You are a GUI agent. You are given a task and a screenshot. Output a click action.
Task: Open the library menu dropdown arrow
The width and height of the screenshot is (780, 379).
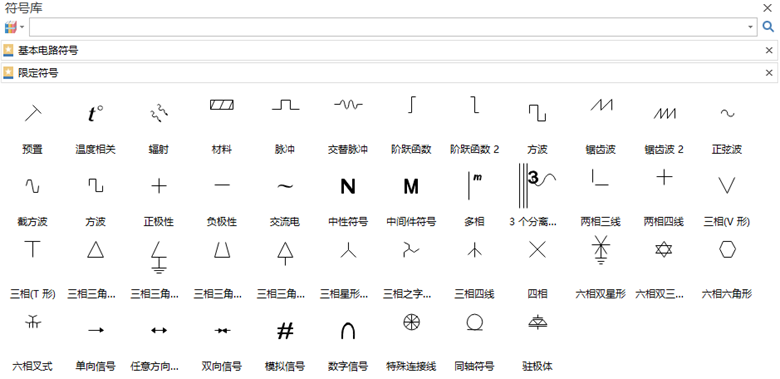(x=22, y=27)
